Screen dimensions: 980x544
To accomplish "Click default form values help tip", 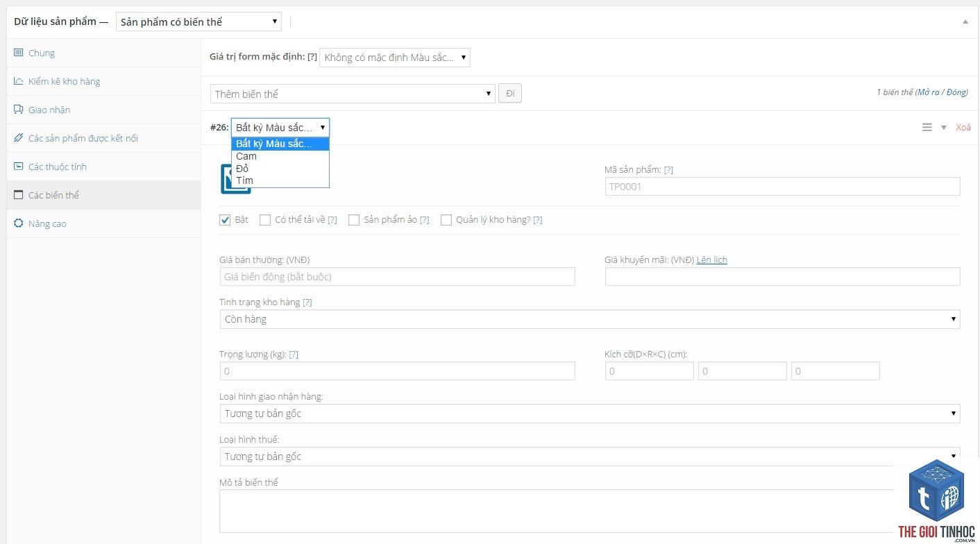I will click(312, 57).
